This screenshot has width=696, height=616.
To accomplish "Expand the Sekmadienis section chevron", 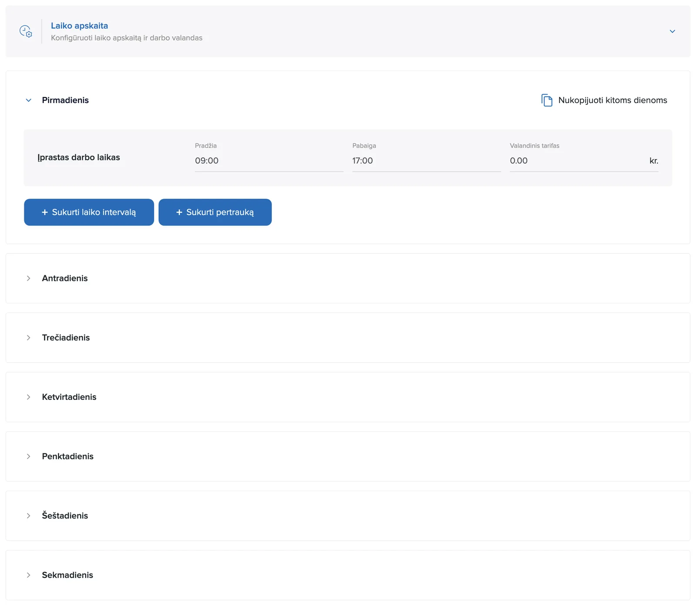I will point(28,575).
